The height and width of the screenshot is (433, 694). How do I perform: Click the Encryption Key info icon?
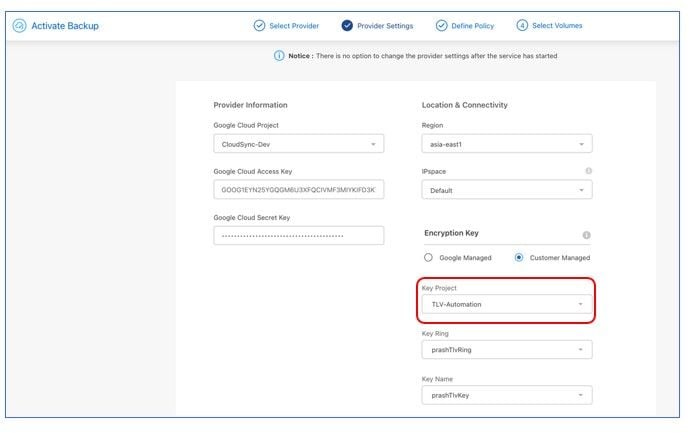click(586, 235)
